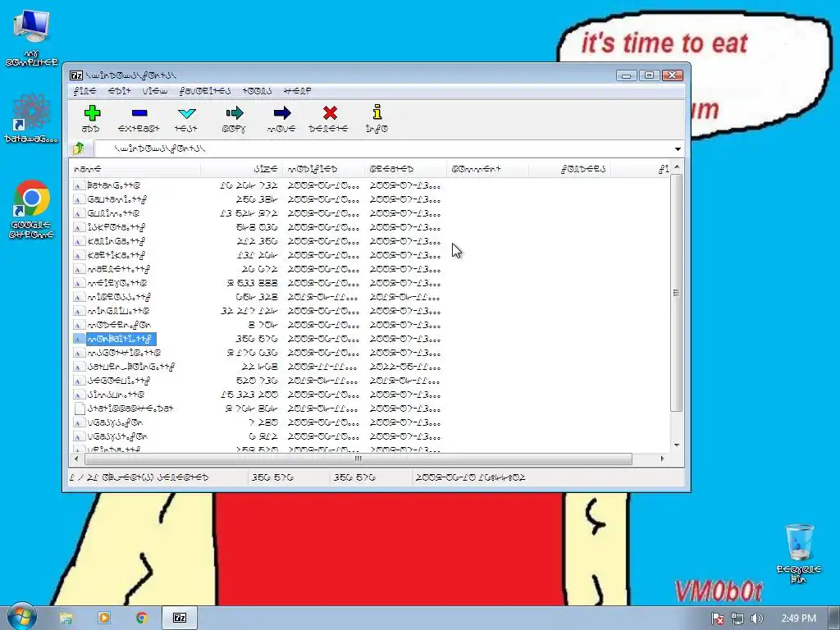Select the mingliu.ttc file name
Viewport: 840px width, 630px height.
pos(118,311)
